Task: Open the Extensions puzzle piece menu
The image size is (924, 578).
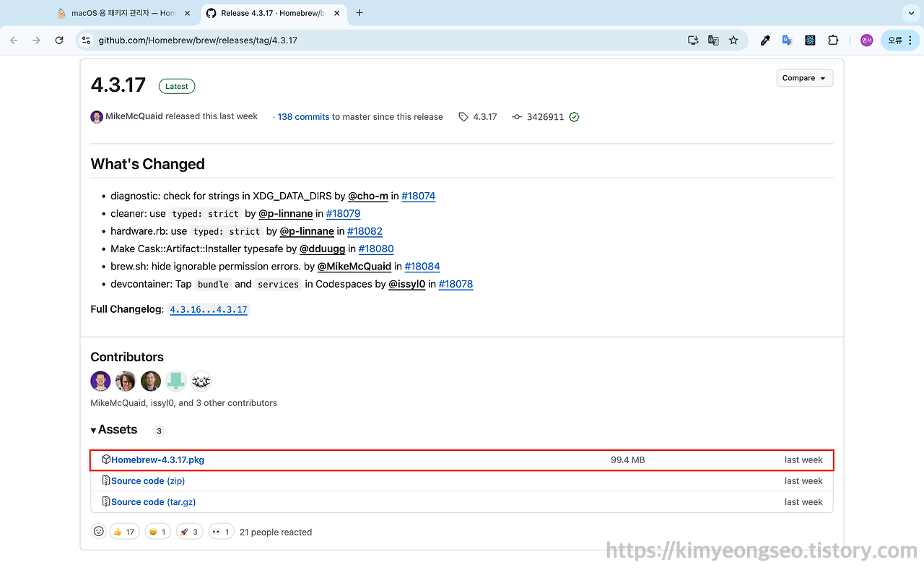Action: point(833,40)
